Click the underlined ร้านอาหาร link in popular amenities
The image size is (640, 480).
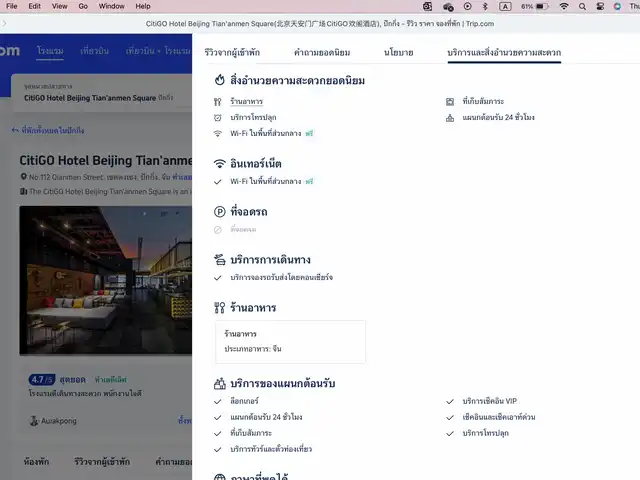tap(246, 102)
